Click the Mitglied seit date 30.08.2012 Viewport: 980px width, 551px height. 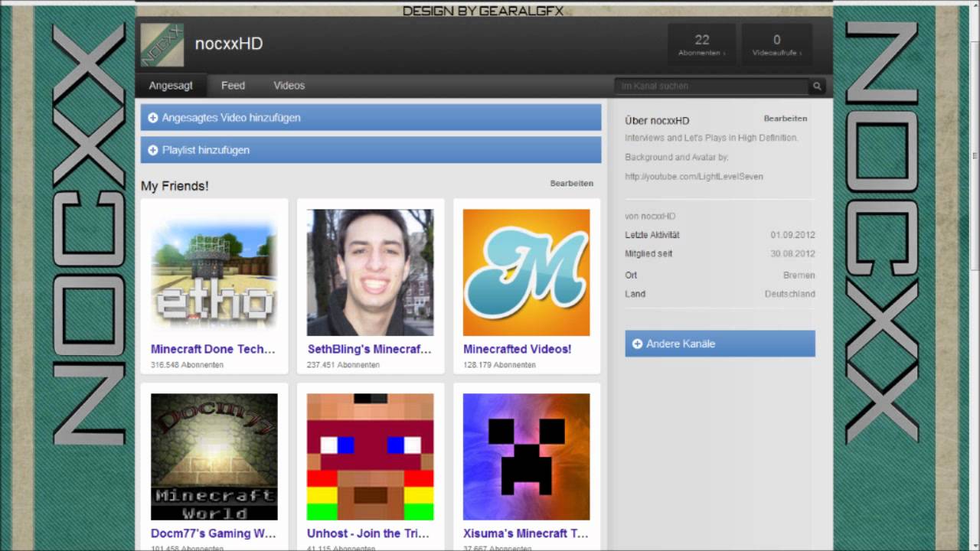tap(792, 254)
